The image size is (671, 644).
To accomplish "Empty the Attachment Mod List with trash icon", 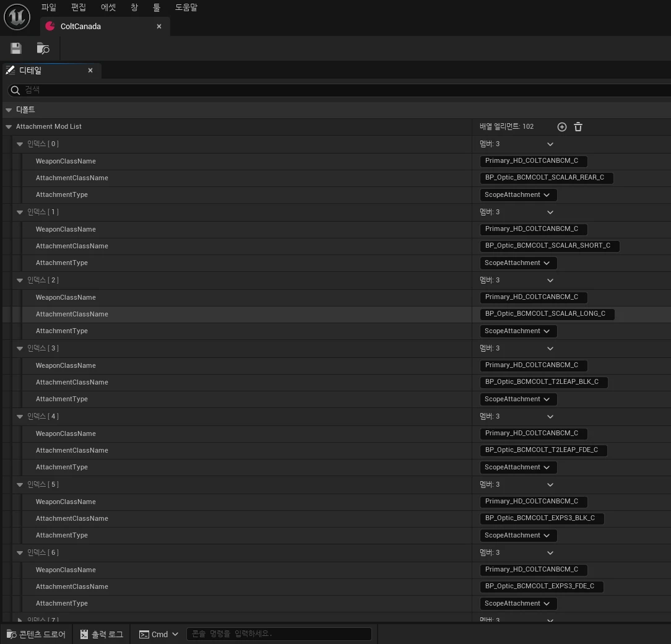I will click(x=578, y=127).
